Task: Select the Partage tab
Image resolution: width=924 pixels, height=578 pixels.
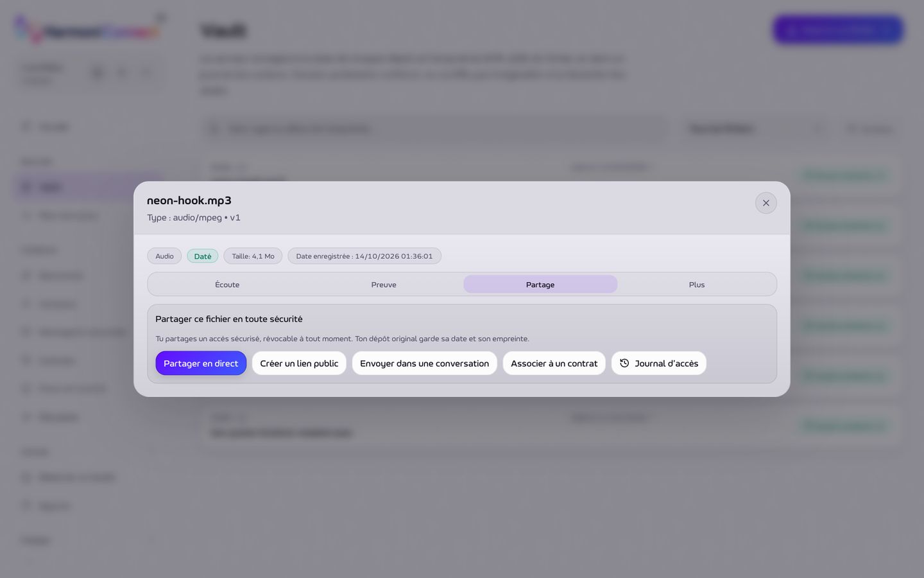Action: click(540, 285)
